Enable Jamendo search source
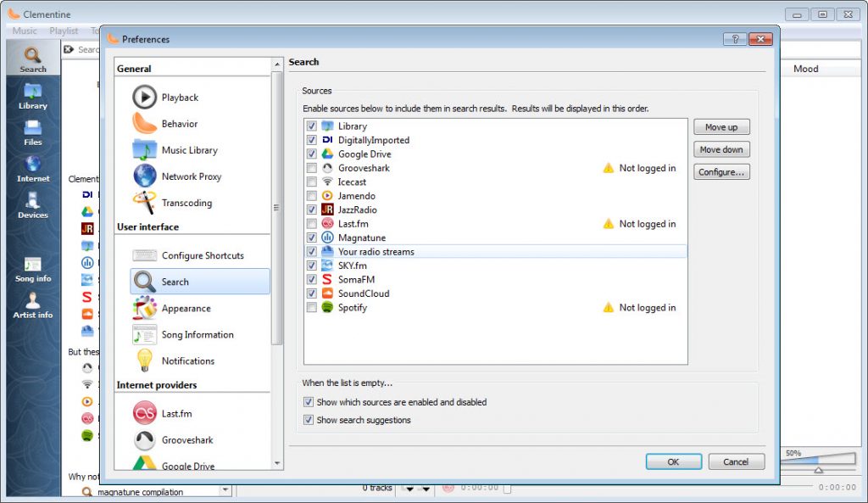 (312, 196)
